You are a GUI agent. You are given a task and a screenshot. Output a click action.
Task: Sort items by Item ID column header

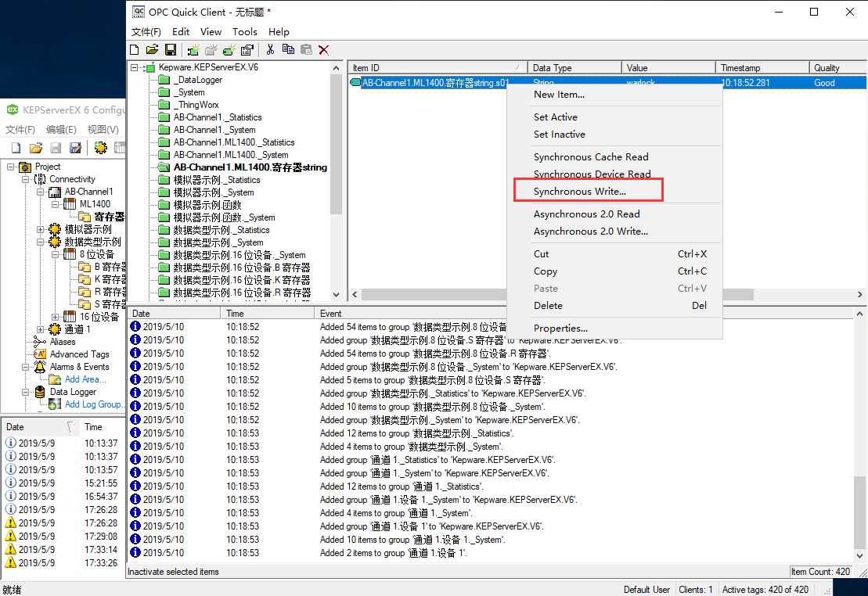coord(438,67)
